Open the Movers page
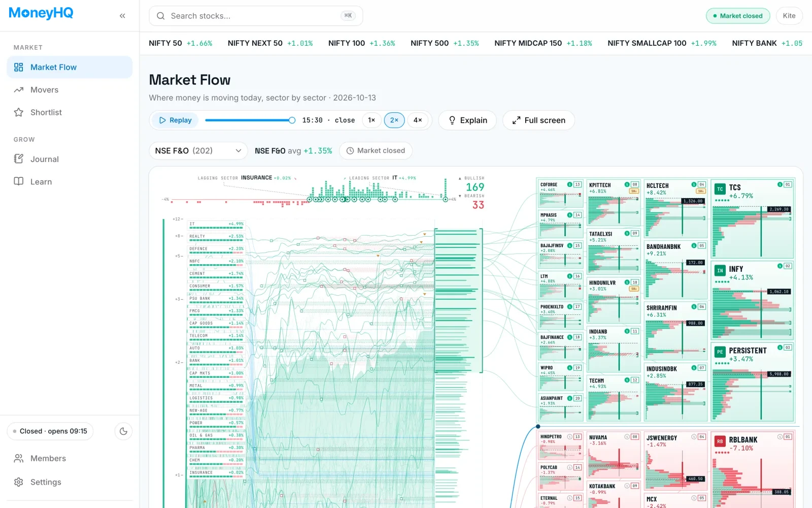 pos(70,90)
